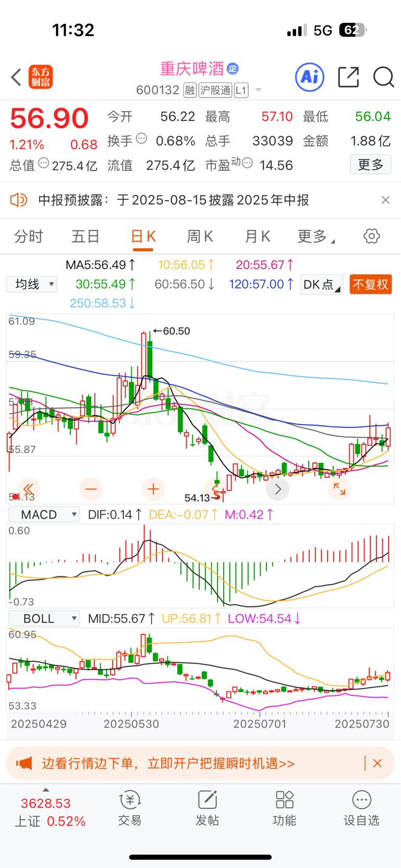
Task: Select the 日K tab
Action: coord(143,237)
